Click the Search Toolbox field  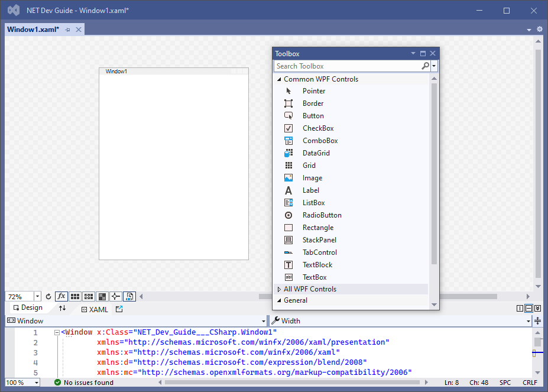348,66
